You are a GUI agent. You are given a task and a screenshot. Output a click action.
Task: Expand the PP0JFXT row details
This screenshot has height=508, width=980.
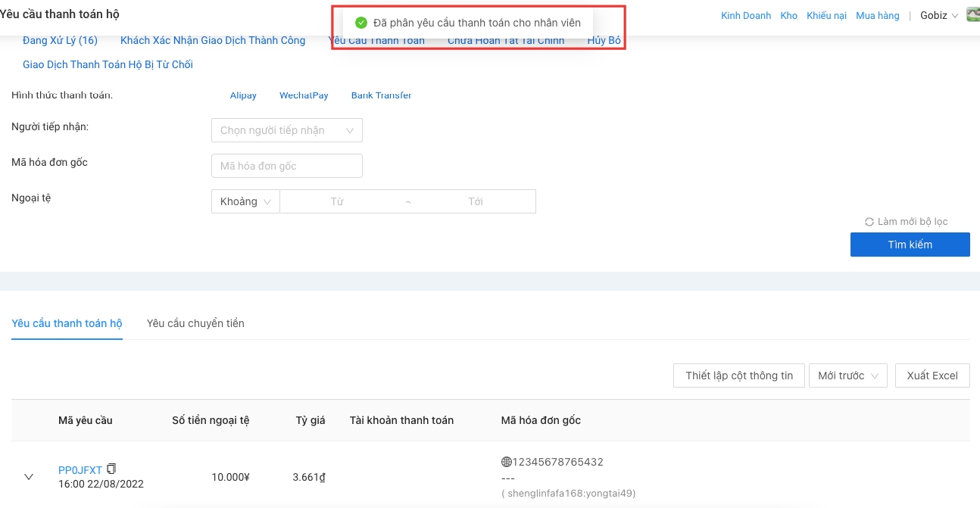coord(29,477)
